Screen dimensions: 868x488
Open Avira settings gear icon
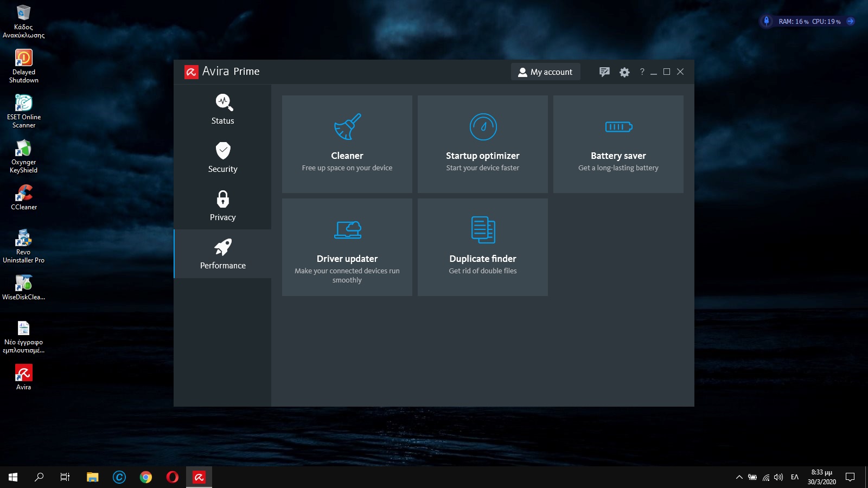624,72
